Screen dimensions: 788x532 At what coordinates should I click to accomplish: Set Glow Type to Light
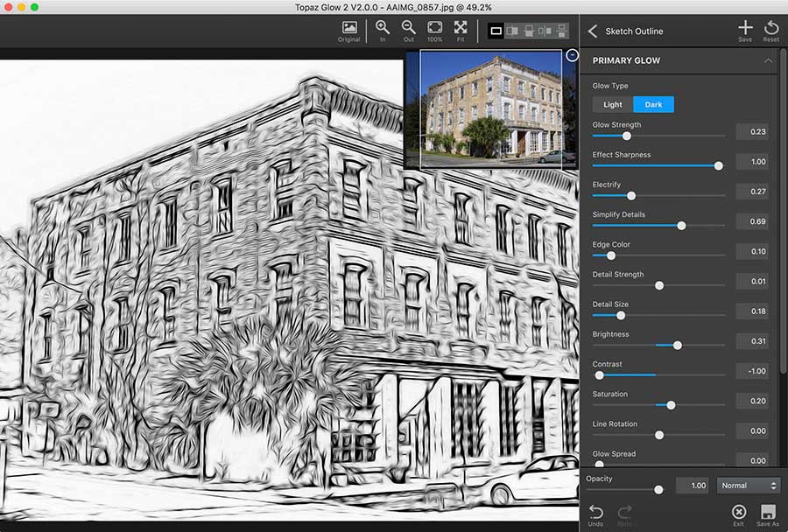(613, 104)
